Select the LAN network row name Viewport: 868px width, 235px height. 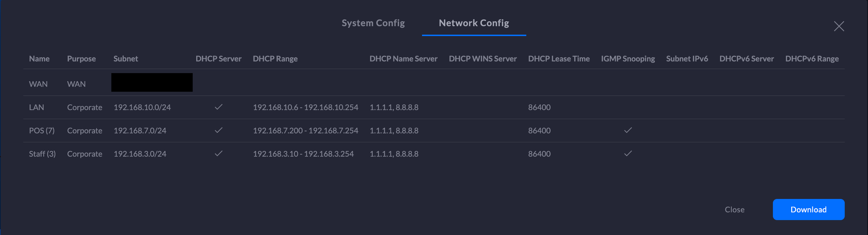coord(36,107)
